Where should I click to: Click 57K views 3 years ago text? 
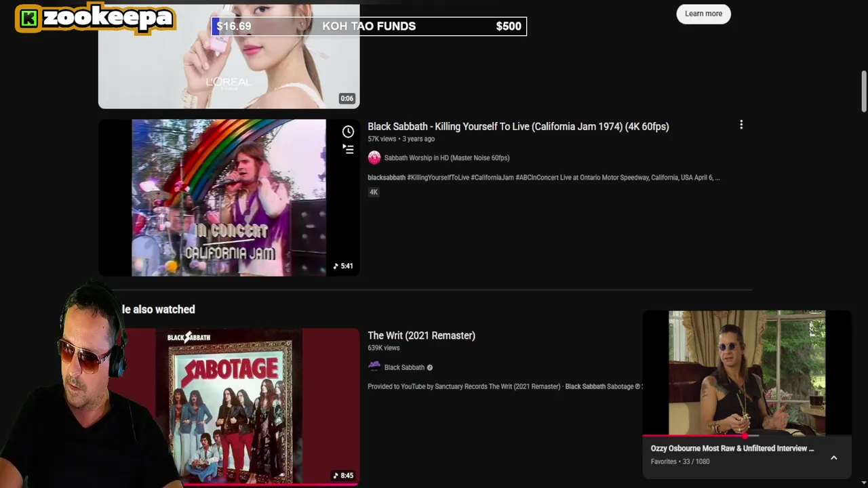point(401,139)
